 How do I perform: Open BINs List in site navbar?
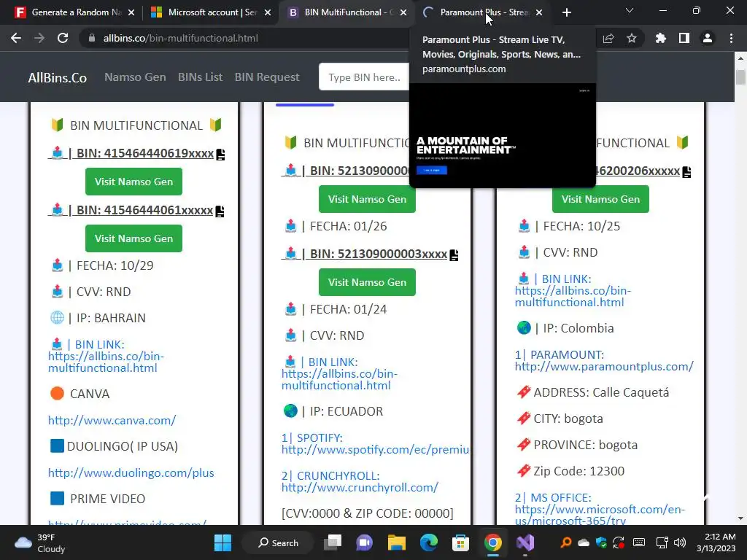(x=200, y=77)
